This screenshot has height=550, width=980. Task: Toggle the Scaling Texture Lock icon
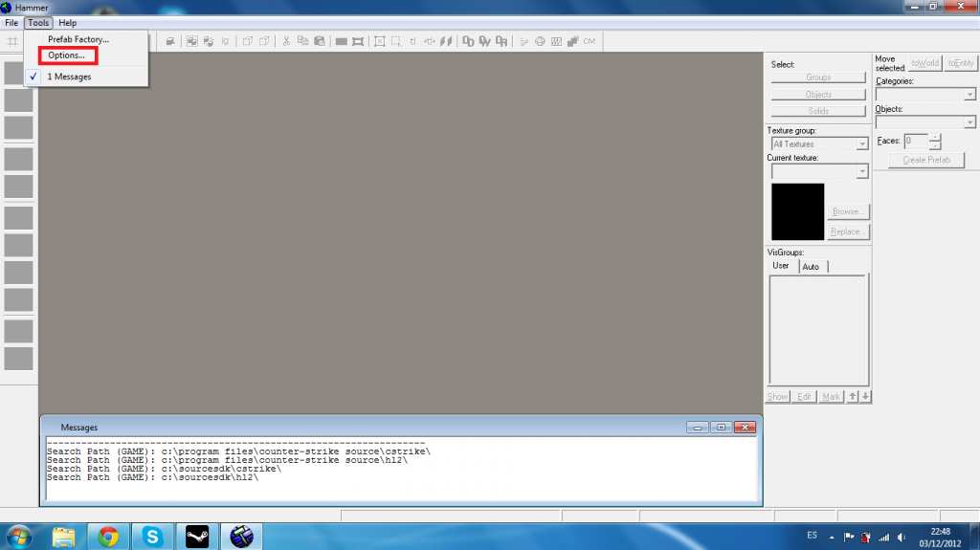point(430,41)
